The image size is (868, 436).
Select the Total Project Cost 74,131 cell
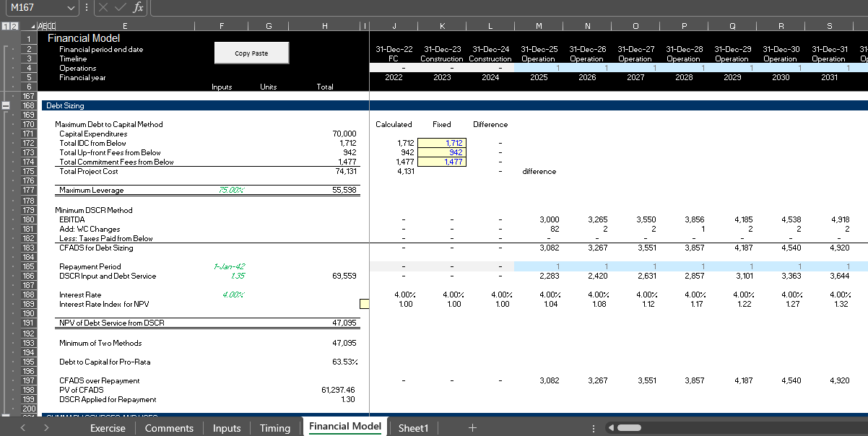click(324, 171)
